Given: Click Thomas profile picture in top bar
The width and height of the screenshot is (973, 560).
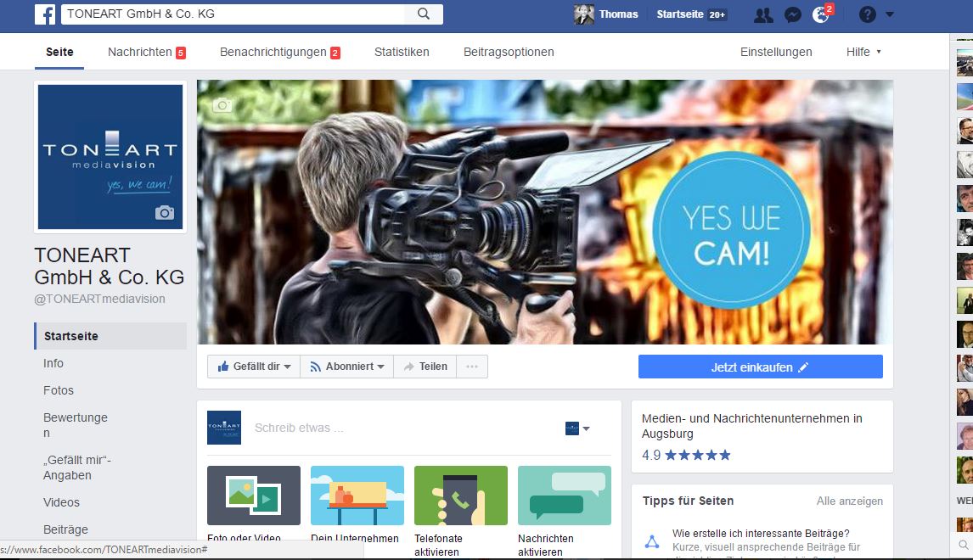Looking at the screenshot, I should [584, 14].
